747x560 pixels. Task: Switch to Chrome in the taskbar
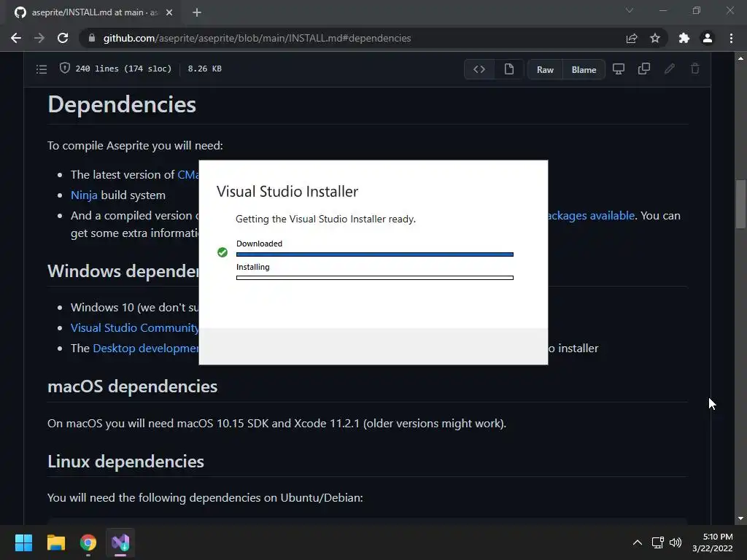[x=88, y=542]
